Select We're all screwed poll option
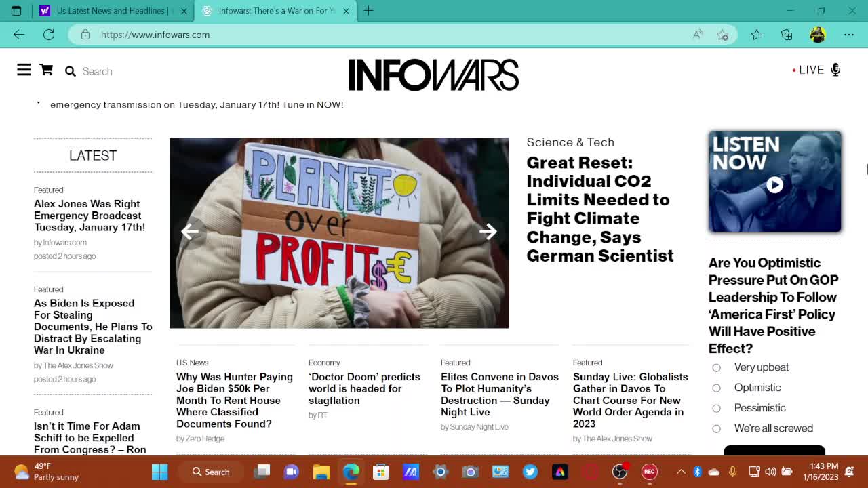The width and height of the screenshot is (868, 488). pyautogui.click(x=716, y=428)
